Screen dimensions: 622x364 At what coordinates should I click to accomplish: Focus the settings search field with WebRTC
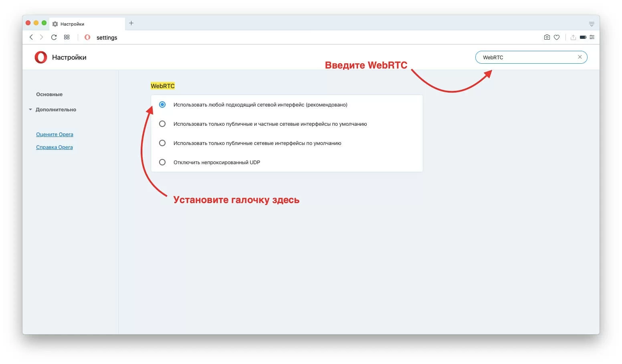pos(531,57)
